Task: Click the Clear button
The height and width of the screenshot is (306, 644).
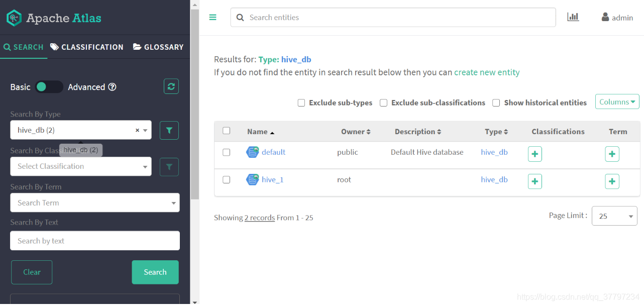Action: click(x=32, y=272)
